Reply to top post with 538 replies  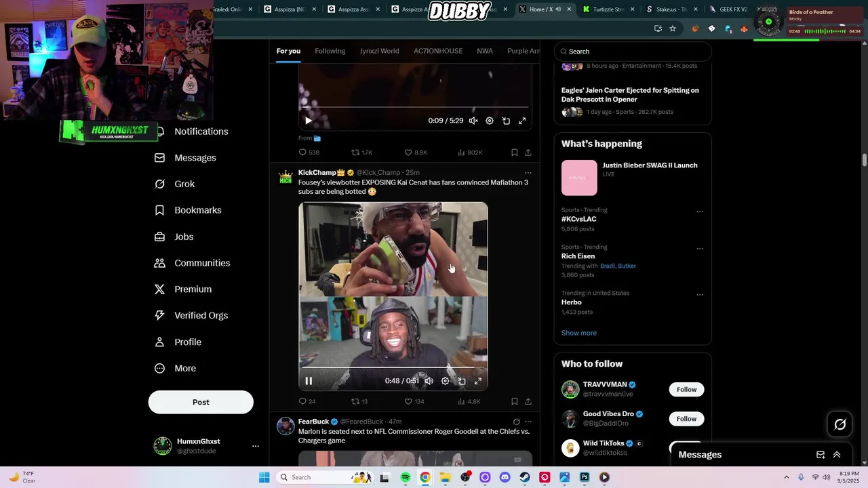(309, 152)
